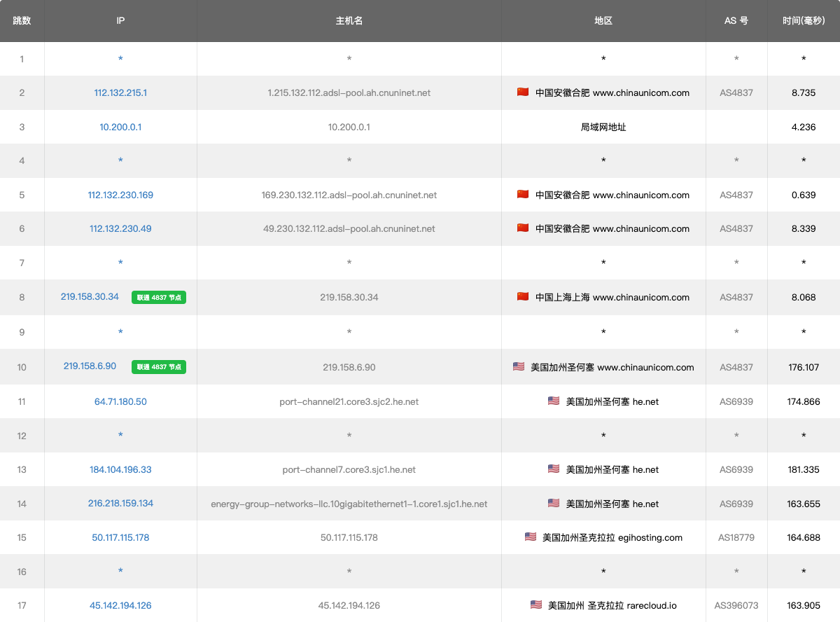This screenshot has height=622, width=840.
Task: Click the AS4837 cell in hop 8 row
Action: click(x=736, y=297)
